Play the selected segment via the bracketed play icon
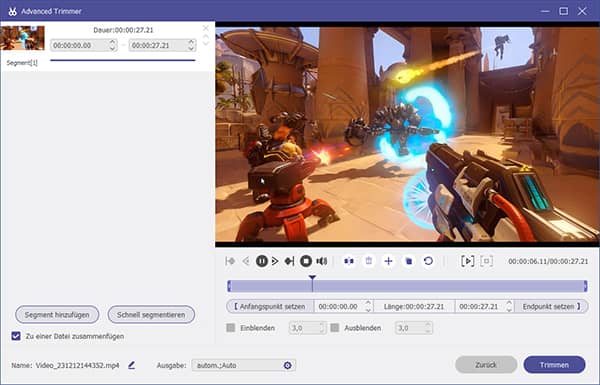This screenshot has width=600, height=385. [468, 261]
